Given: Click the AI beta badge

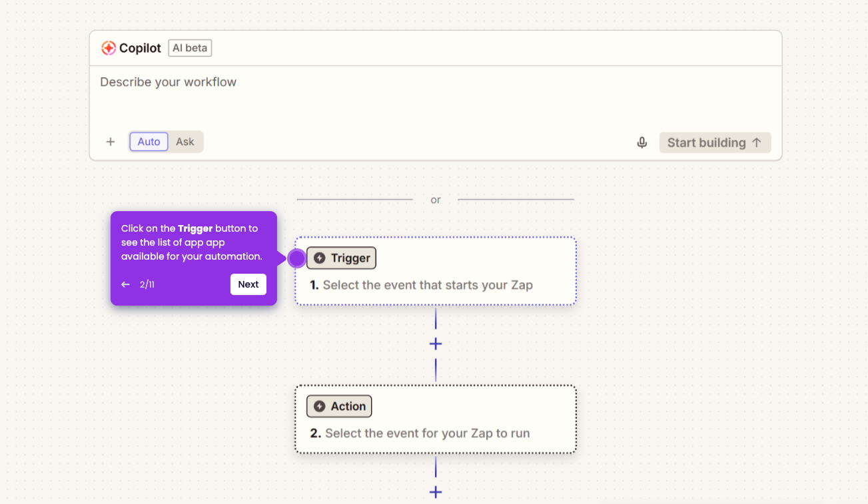Looking at the screenshot, I should click(190, 48).
